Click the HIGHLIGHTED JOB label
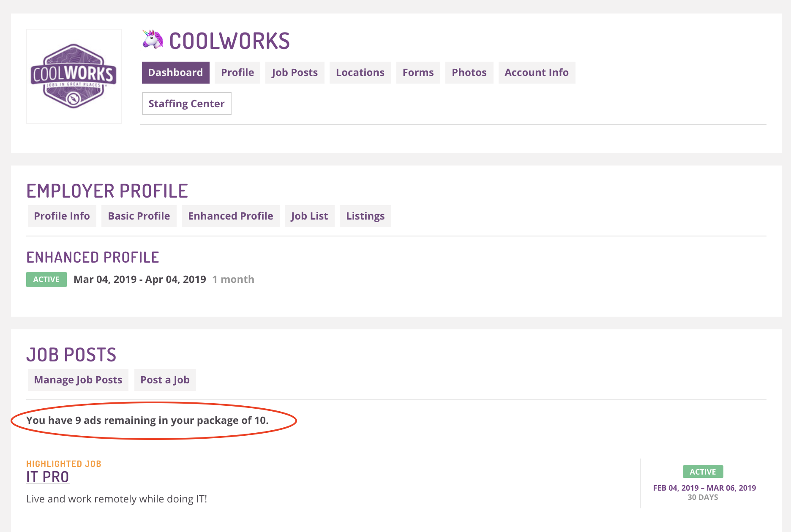This screenshot has height=532, width=791. 64,464
